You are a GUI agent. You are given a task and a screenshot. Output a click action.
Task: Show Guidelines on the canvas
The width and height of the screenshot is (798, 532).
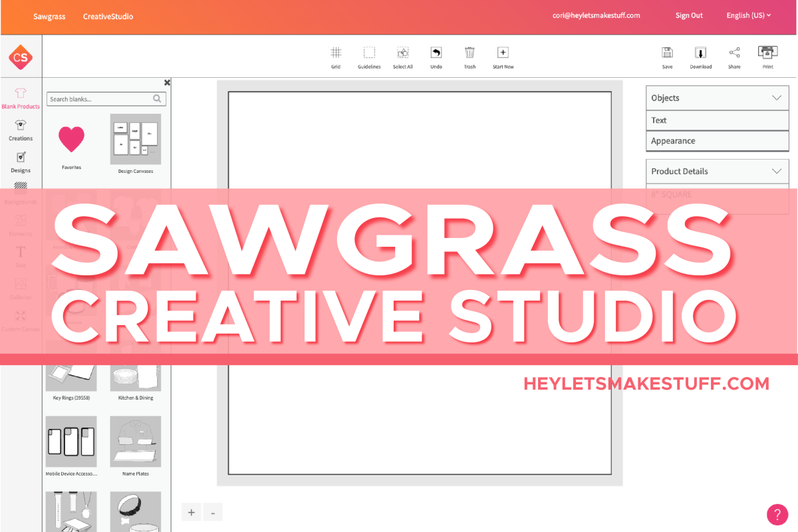point(369,57)
